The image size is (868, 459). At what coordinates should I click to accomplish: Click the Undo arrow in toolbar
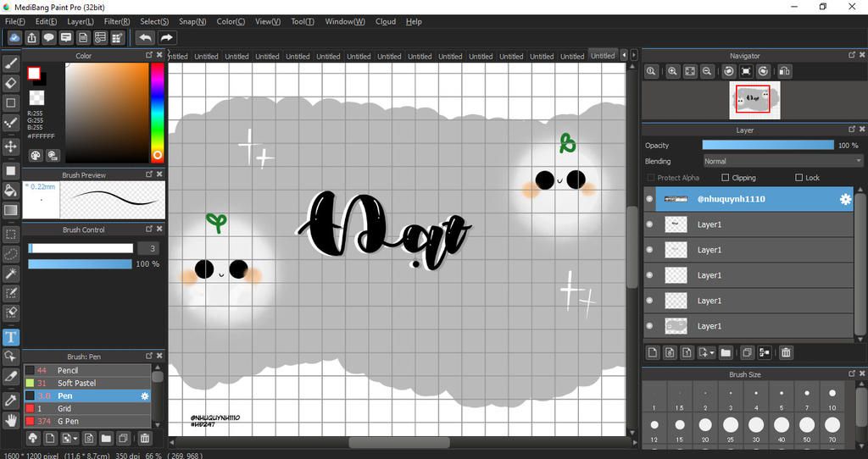pyautogui.click(x=145, y=37)
